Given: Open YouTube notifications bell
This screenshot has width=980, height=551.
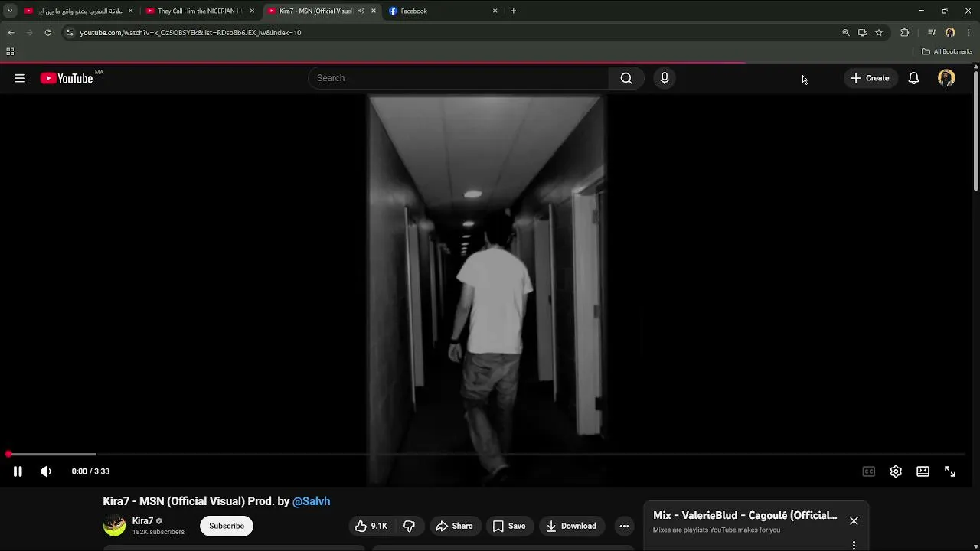Looking at the screenshot, I should point(913,78).
